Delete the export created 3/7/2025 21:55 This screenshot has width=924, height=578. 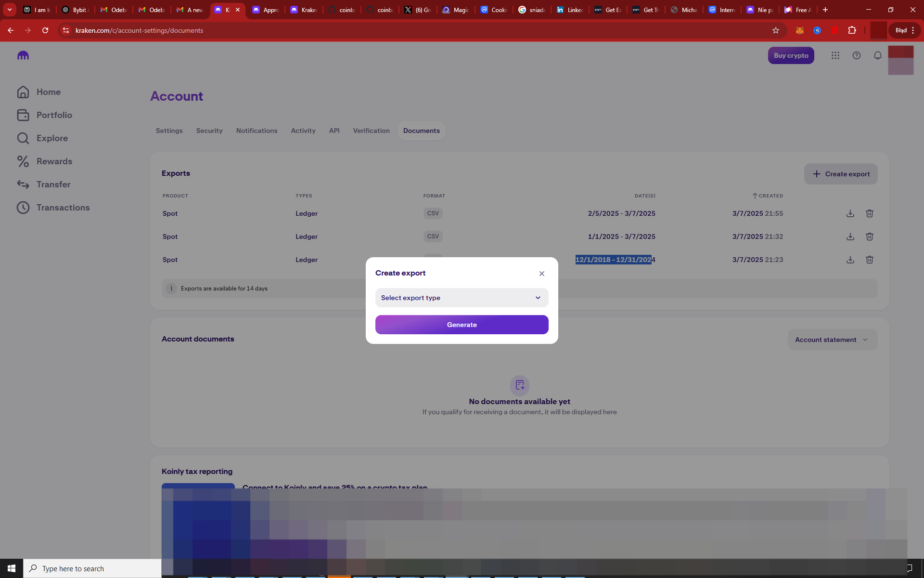(870, 213)
